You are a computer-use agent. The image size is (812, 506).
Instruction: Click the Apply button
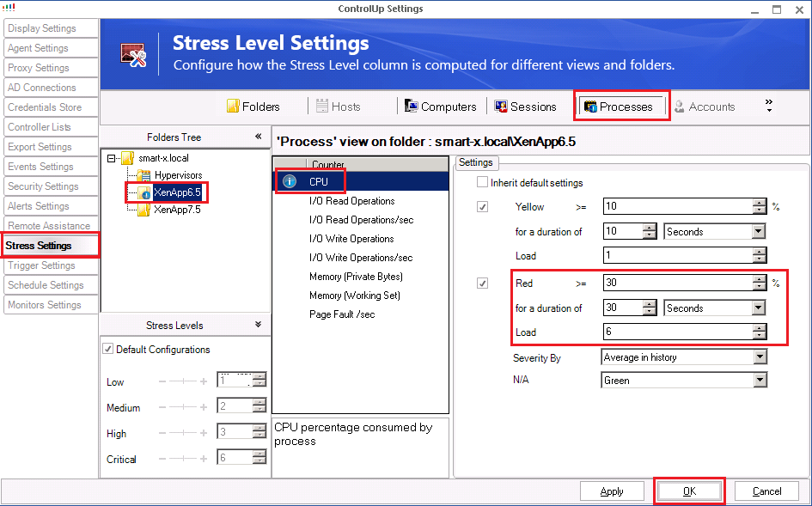click(x=612, y=491)
